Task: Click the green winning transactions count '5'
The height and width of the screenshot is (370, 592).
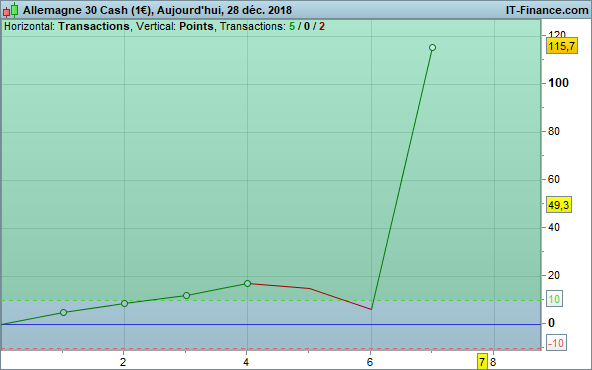Action: 292,26
